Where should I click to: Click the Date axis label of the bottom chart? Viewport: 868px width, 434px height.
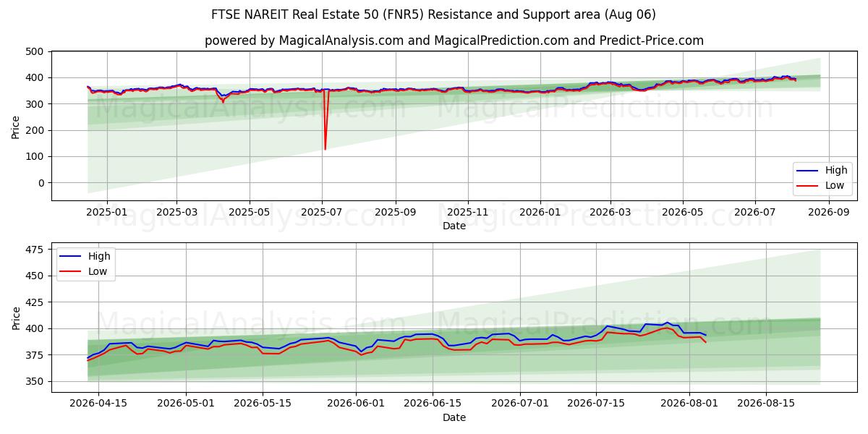pos(454,417)
